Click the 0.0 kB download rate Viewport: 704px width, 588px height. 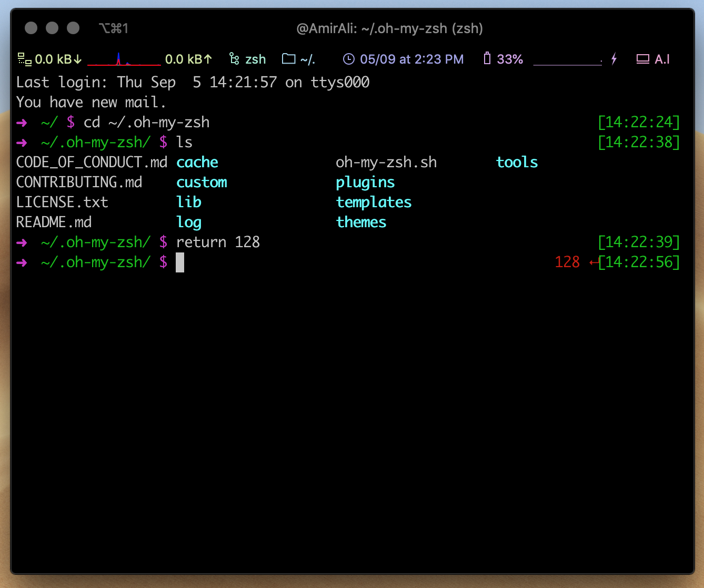[58, 59]
